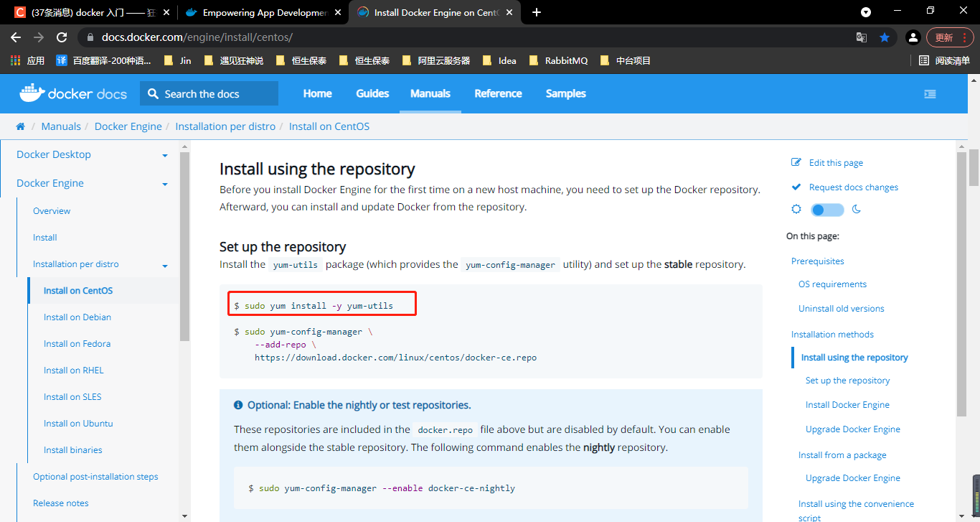The width and height of the screenshot is (980, 522).
Task: Open Optional post-installation steps
Action: [95, 477]
